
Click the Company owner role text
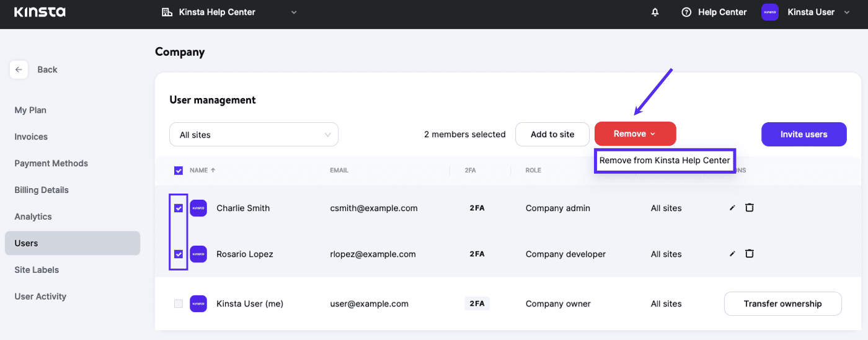coord(558,303)
